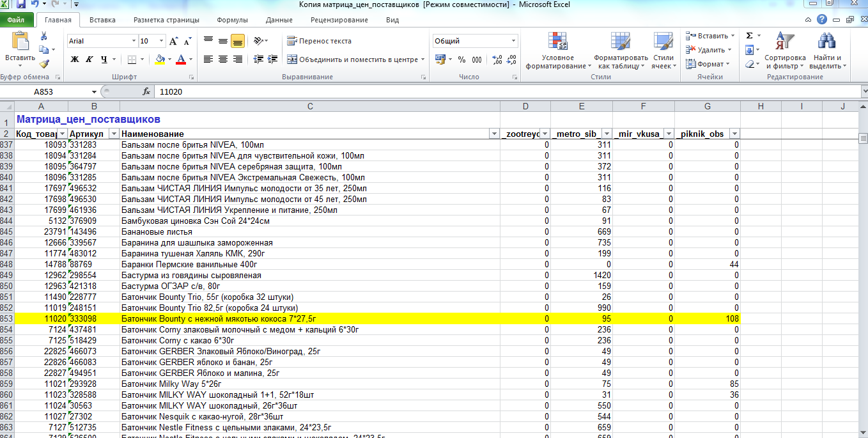Align text right icon

pyautogui.click(x=238, y=59)
